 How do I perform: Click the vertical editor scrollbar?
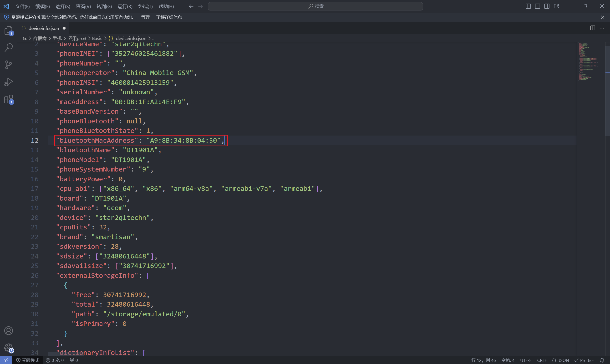click(607, 91)
